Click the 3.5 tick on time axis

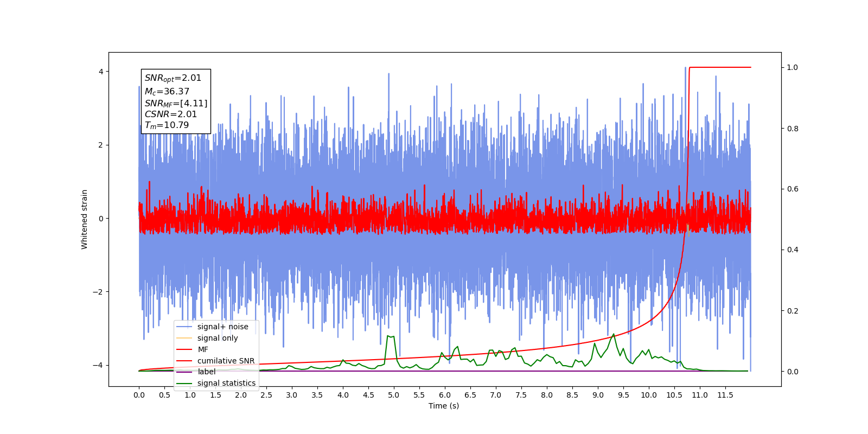(317, 395)
